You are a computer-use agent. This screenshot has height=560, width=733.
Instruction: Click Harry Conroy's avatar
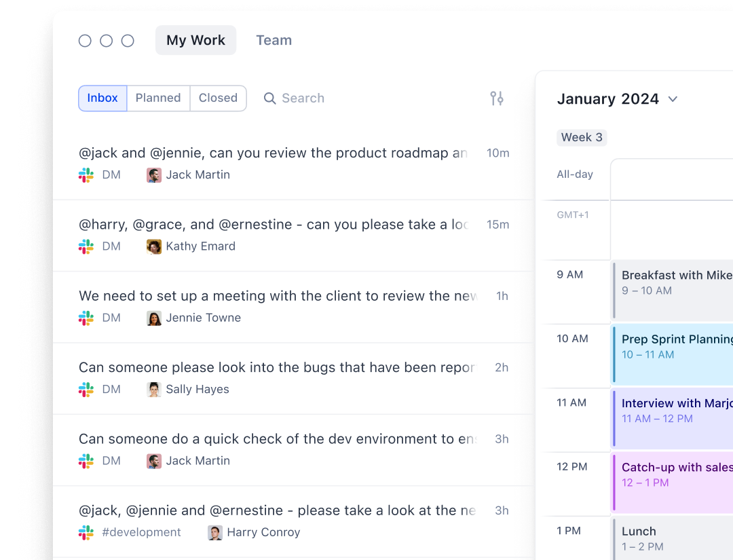[215, 532]
